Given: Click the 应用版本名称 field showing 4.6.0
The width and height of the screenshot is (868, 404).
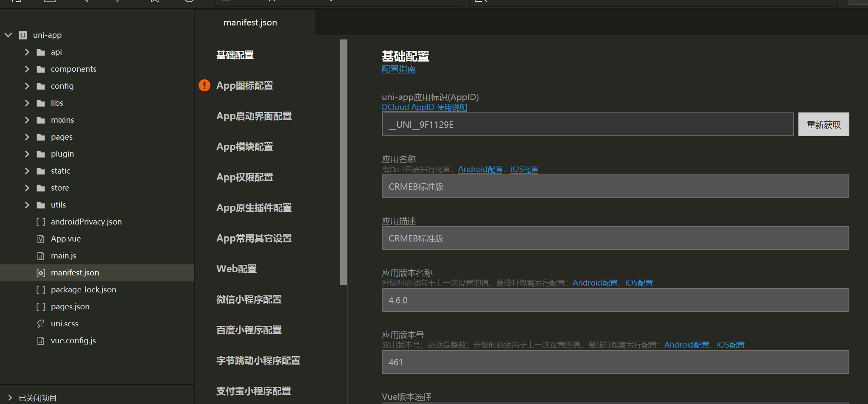Looking at the screenshot, I should tap(615, 300).
